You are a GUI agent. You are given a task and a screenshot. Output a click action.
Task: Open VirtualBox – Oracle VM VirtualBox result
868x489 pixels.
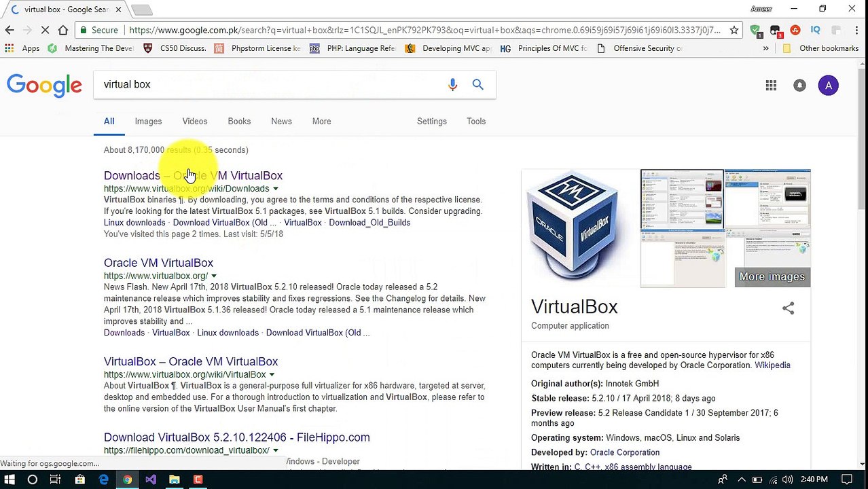[191, 362]
